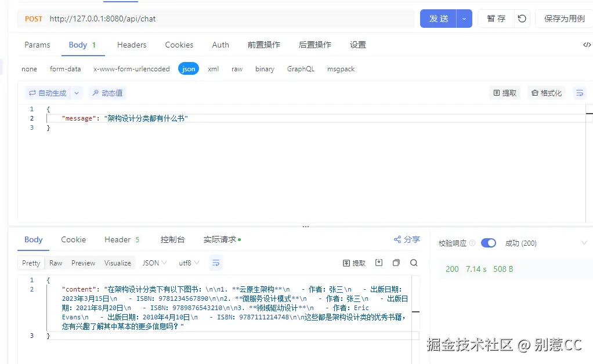
Task: Open the 前置操作 tab
Action: click(263, 45)
